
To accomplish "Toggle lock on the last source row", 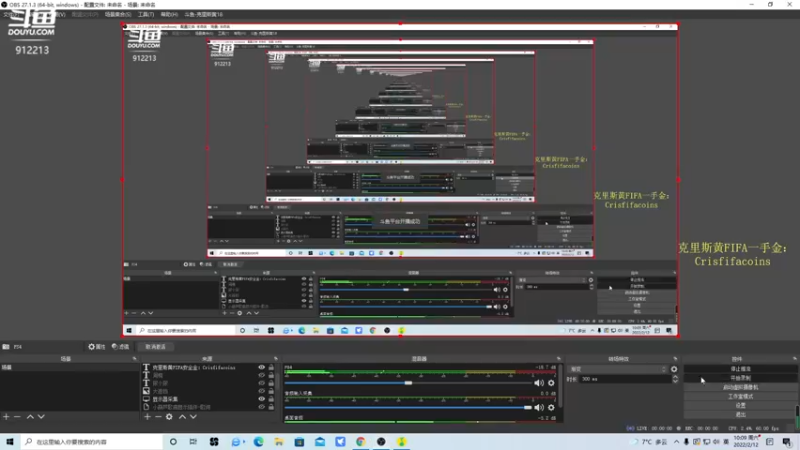I will pos(271,407).
